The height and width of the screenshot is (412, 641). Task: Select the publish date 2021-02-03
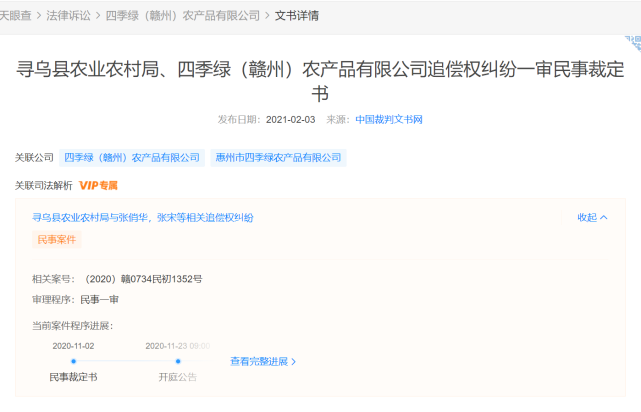(x=290, y=120)
